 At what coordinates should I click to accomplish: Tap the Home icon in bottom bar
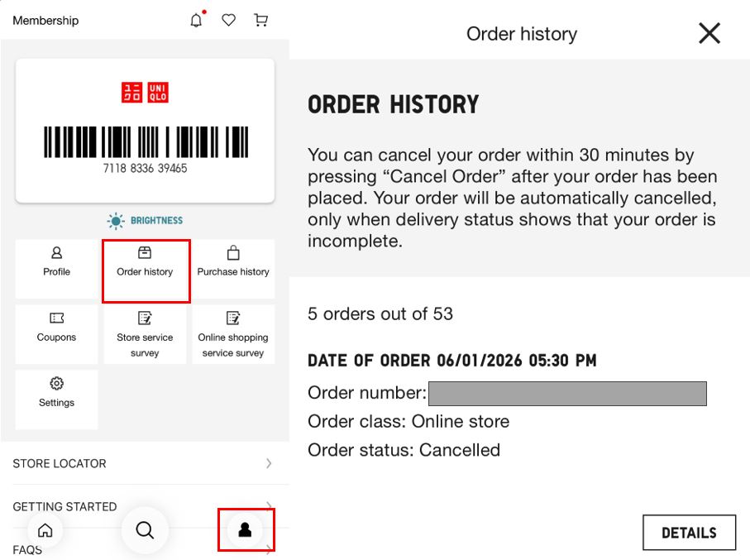tap(45, 530)
